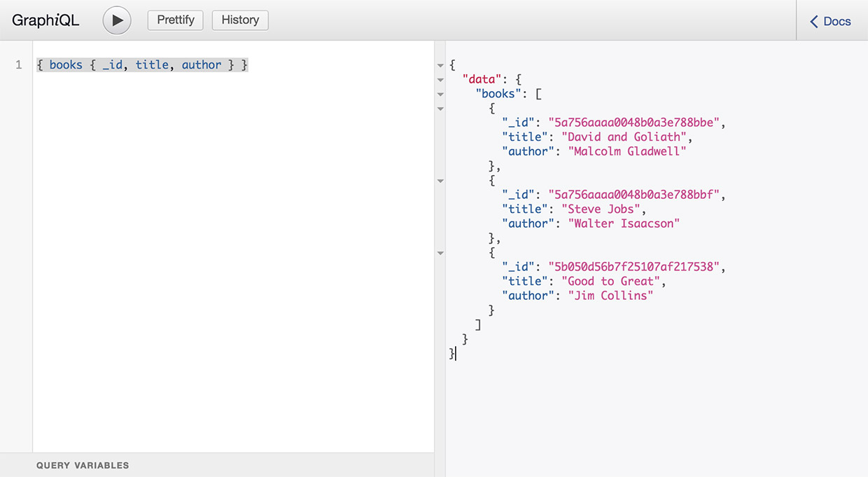Click the "Steve Jobs" title in the response

(603, 208)
